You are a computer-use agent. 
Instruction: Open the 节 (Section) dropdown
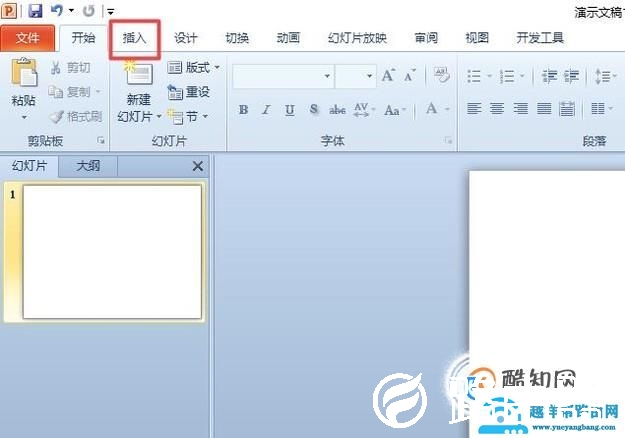point(187,117)
